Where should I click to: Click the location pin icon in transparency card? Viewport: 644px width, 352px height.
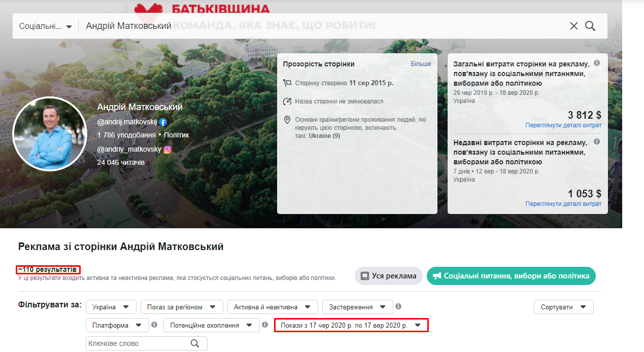tap(287, 120)
